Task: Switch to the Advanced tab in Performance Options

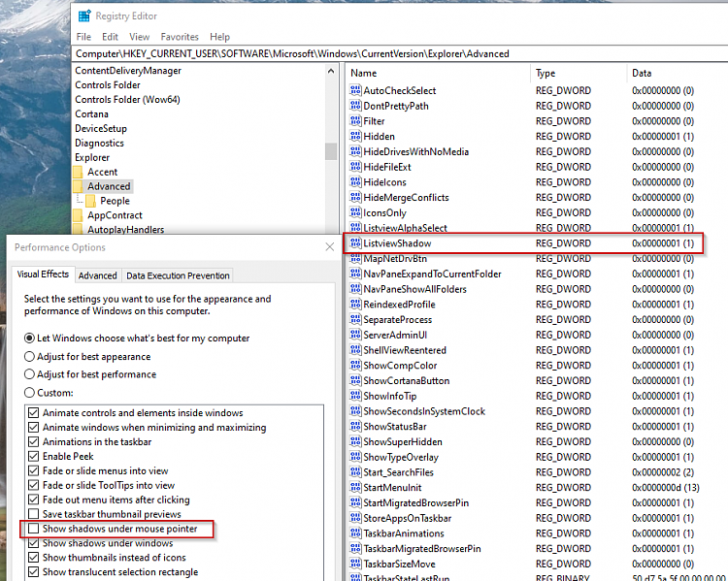Action: pos(97,275)
